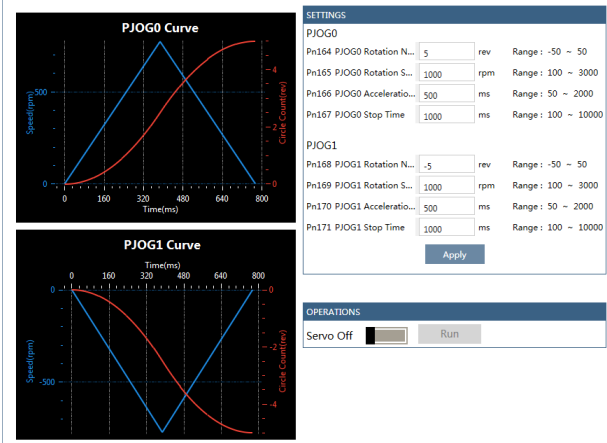This screenshot has height=443, width=607.
Task: Click the rev unit next to Pn168
Action: 484,165
